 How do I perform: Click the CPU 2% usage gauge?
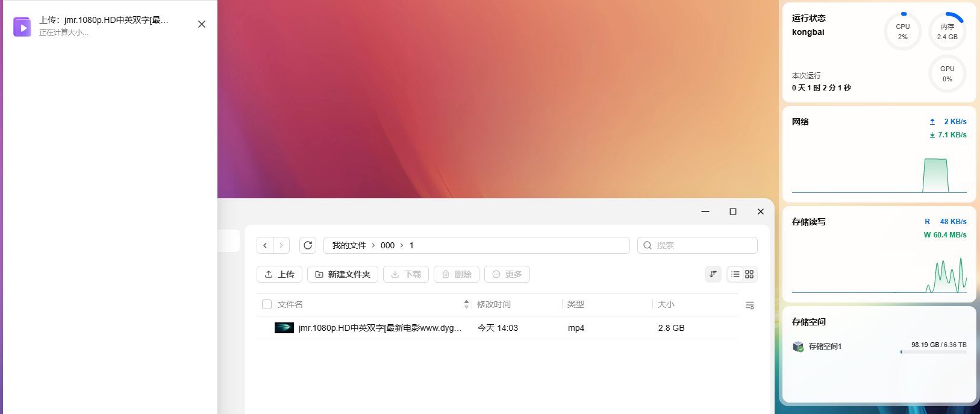point(903,31)
